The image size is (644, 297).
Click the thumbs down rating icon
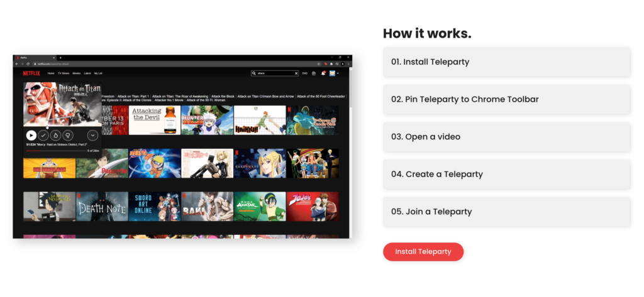pos(68,135)
